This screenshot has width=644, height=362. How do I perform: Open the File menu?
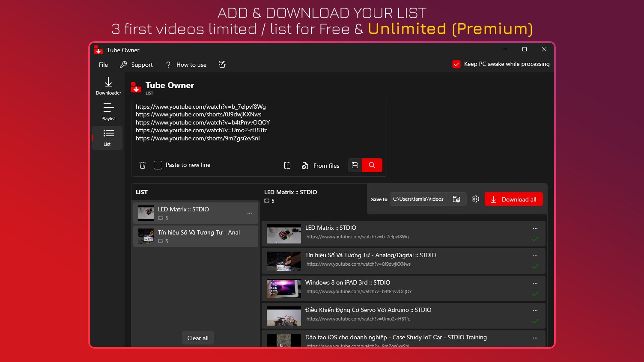tap(103, 64)
